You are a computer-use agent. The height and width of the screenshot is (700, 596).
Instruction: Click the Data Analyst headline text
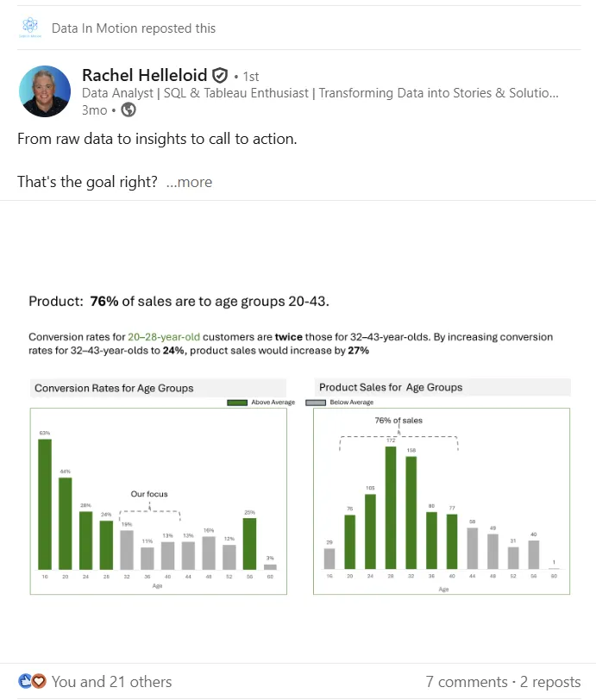pos(320,93)
